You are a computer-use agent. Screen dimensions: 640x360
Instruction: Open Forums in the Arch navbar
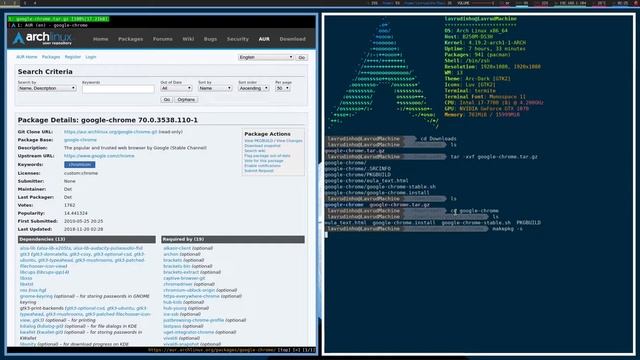point(162,39)
